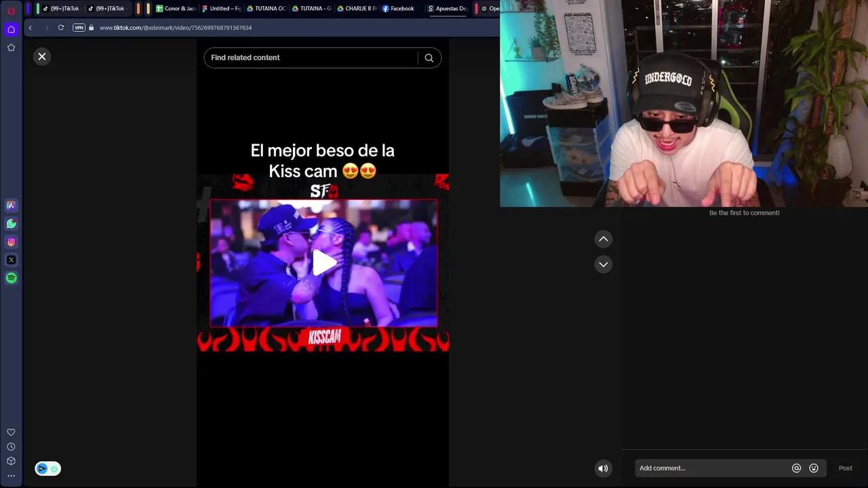Navigate back in the browser

30,28
